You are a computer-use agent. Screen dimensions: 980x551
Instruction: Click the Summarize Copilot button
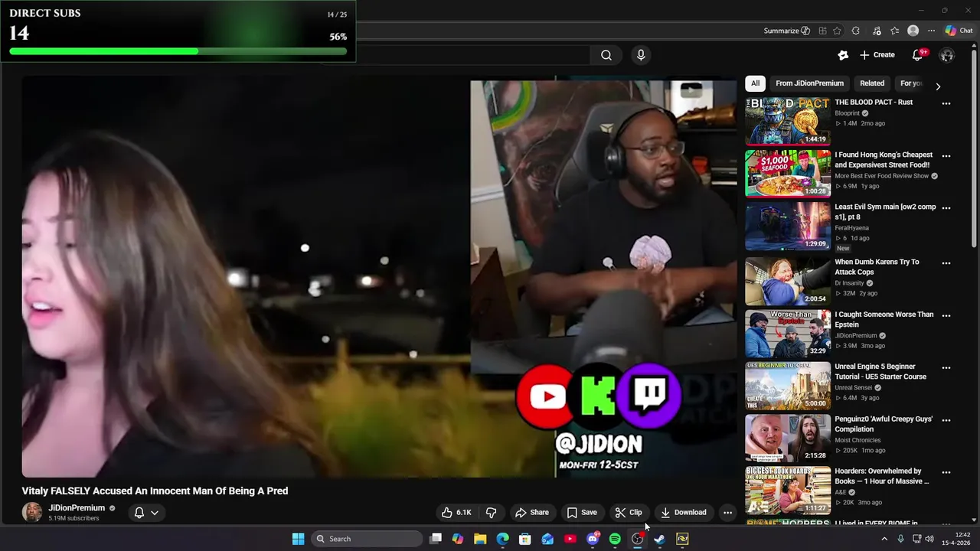click(786, 31)
